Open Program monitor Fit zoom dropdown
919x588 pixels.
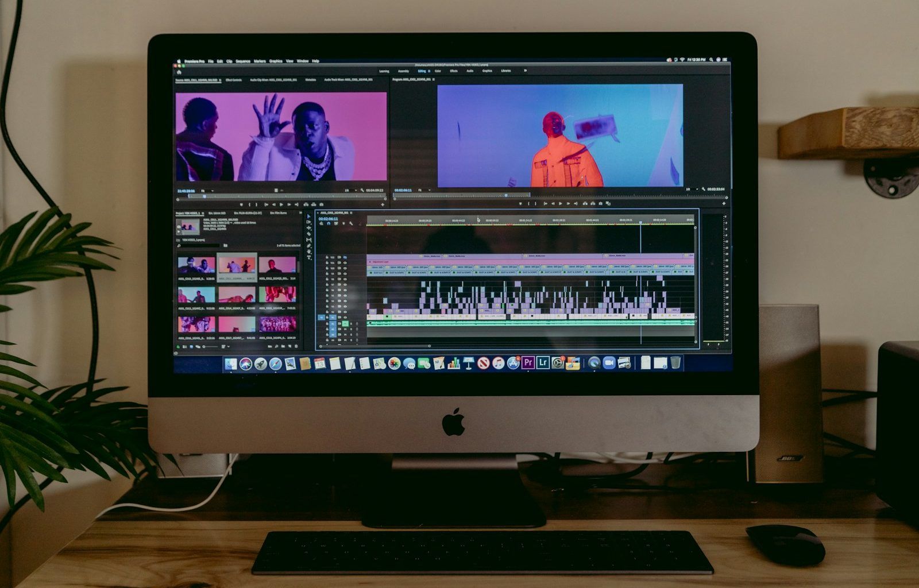(424, 190)
